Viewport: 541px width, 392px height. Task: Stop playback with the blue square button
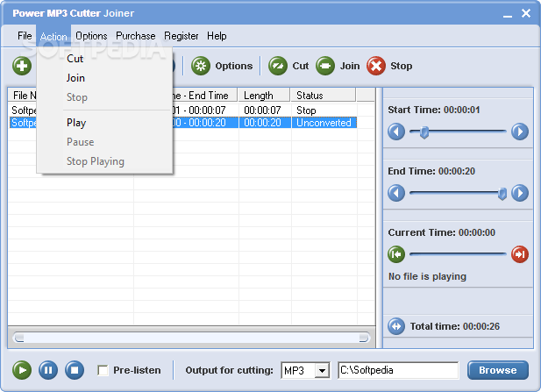pyautogui.click(x=75, y=370)
